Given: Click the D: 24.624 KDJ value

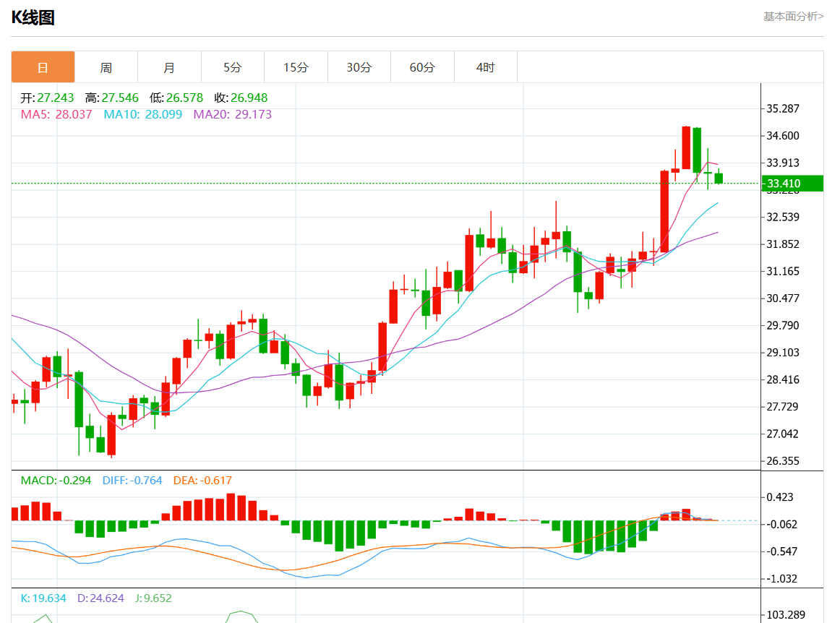Looking at the screenshot, I should (x=100, y=598).
